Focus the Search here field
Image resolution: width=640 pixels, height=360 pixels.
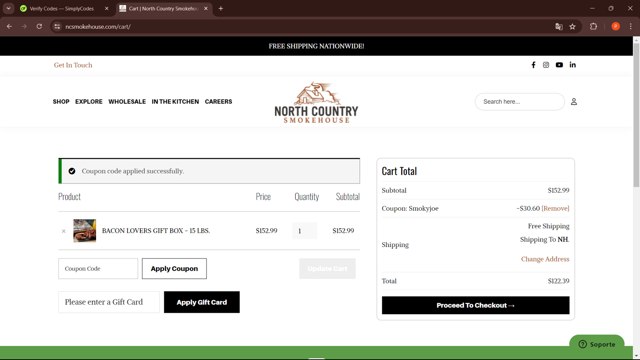pyautogui.click(x=520, y=102)
